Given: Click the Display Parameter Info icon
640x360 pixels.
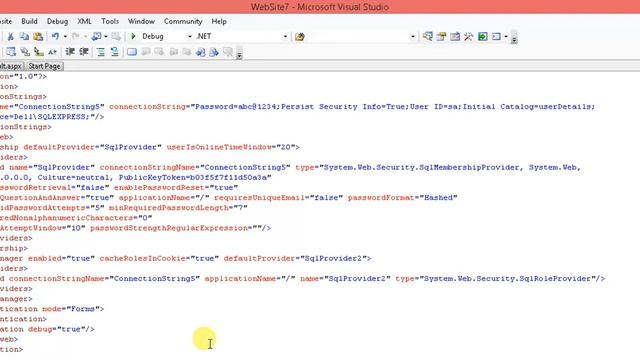Looking at the screenshot, I should tap(25, 52).
